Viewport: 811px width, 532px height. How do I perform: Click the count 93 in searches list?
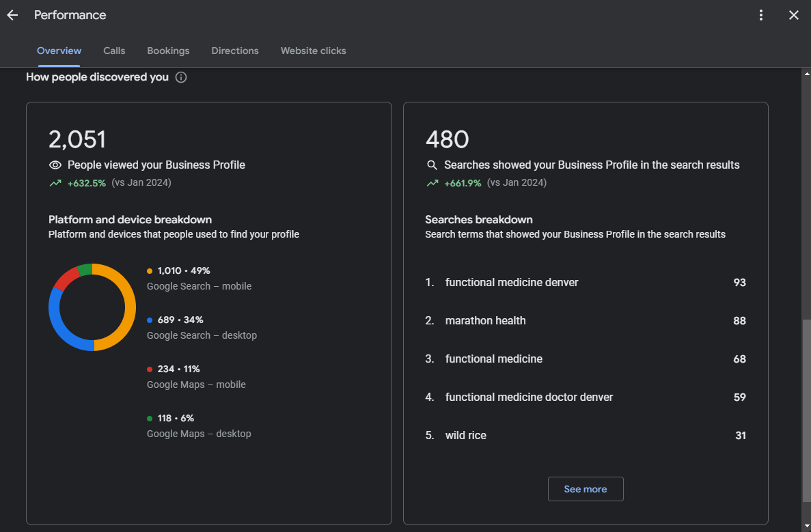click(x=740, y=282)
